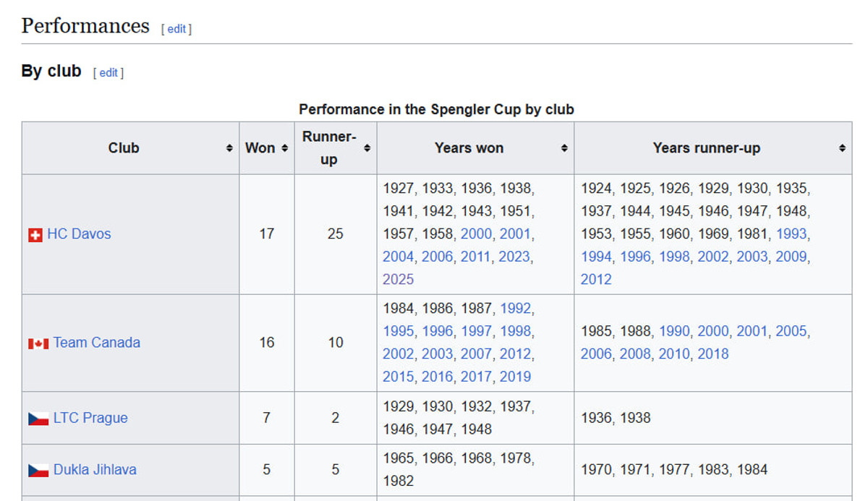The width and height of the screenshot is (868, 501).
Task: Open HC Davos 2023 winning year link
Action: tap(514, 257)
